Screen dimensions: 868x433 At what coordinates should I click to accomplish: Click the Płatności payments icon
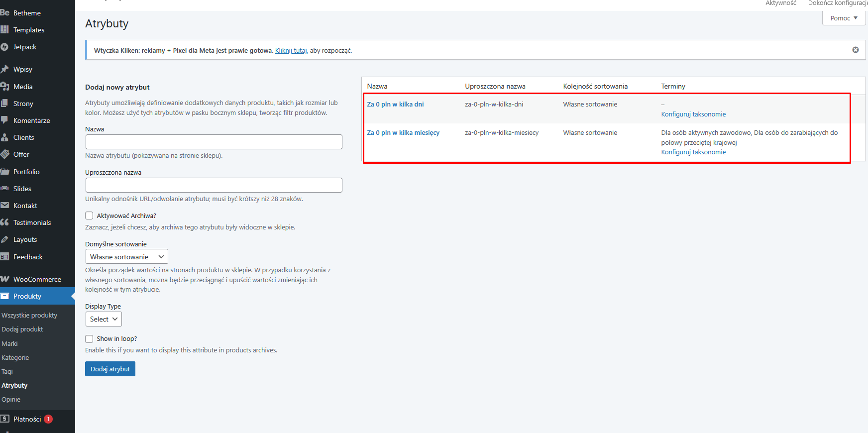pyautogui.click(x=4, y=419)
